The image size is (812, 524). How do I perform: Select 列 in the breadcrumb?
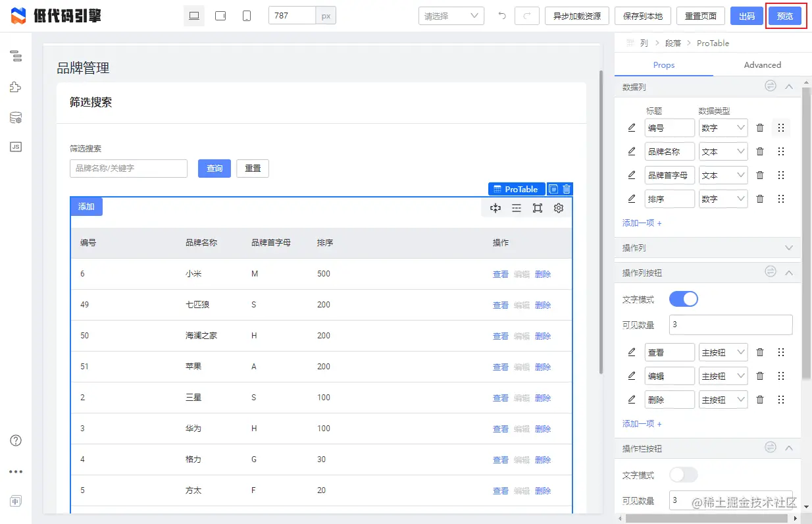[644, 43]
